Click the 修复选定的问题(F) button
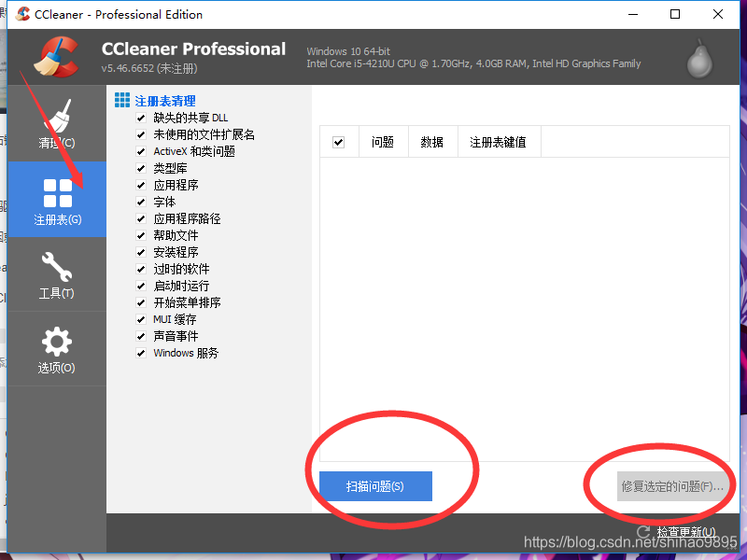This screenshot has width=747, height=560. point(672,486)
